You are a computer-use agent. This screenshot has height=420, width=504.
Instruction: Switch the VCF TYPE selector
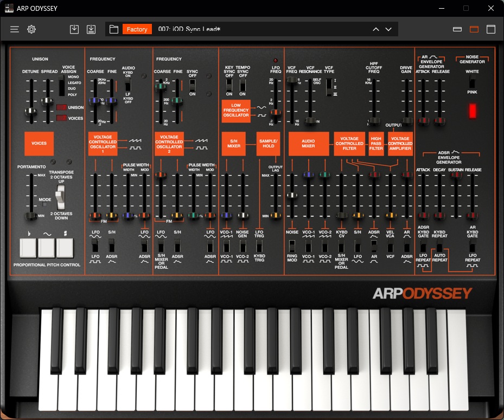pos(329,87)
